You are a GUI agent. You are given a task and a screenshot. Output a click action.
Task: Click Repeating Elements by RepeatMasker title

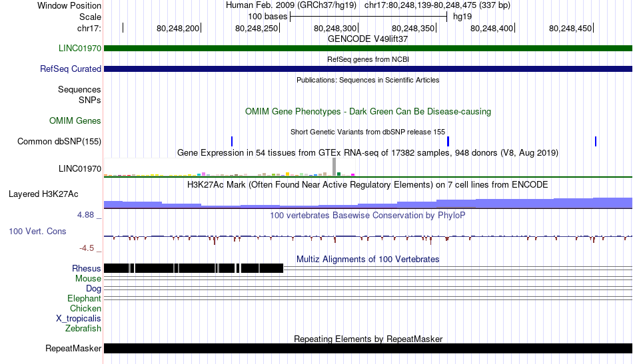click(368, 339)
